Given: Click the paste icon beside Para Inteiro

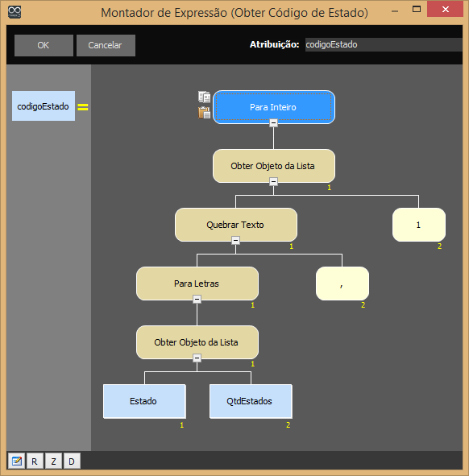Looking at the screenshot, I should click(x=204, y=113).
